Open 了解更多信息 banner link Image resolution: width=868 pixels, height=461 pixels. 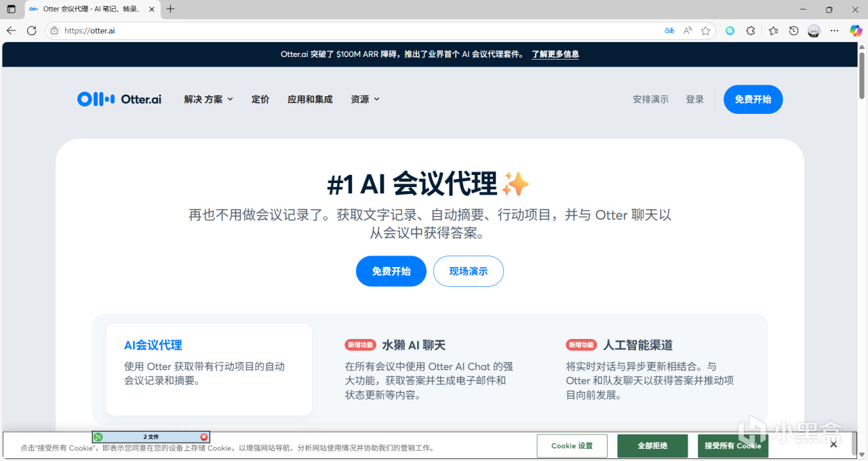[x=555, y=54]
